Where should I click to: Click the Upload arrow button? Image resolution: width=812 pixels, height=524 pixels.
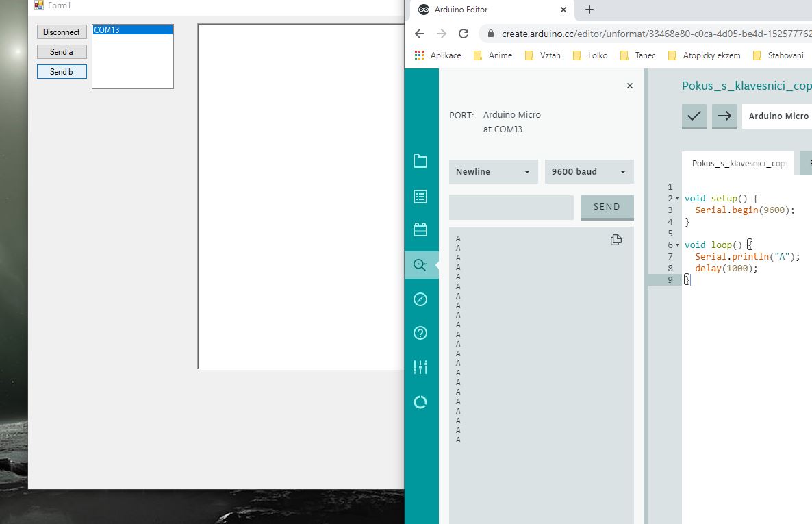pyautogui.click(x=724, y=116)
